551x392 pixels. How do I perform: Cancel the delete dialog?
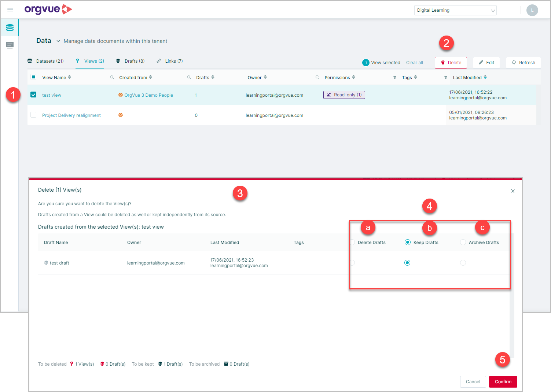point(473,382)
